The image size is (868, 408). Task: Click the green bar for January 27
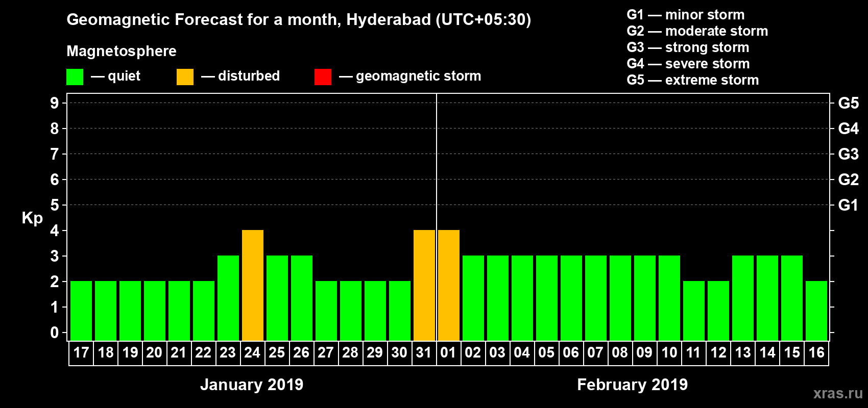(326, 311)
